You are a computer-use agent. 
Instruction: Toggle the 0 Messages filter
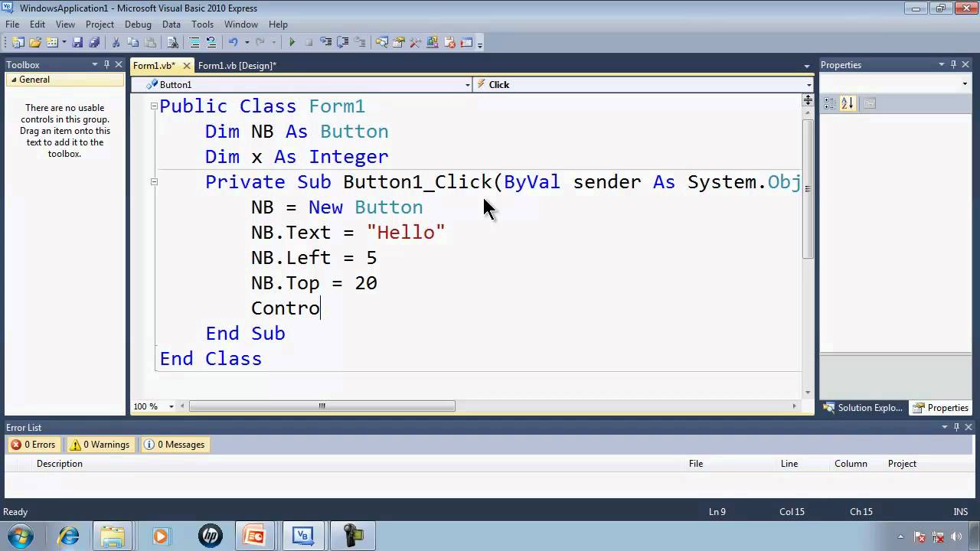click(x=174, y=445)
